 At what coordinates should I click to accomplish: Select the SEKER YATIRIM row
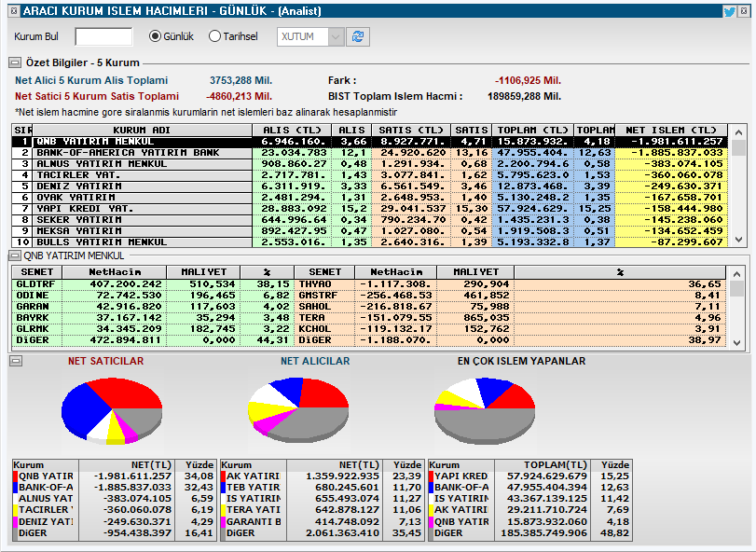pyautogui.click(x=370, y=220)
